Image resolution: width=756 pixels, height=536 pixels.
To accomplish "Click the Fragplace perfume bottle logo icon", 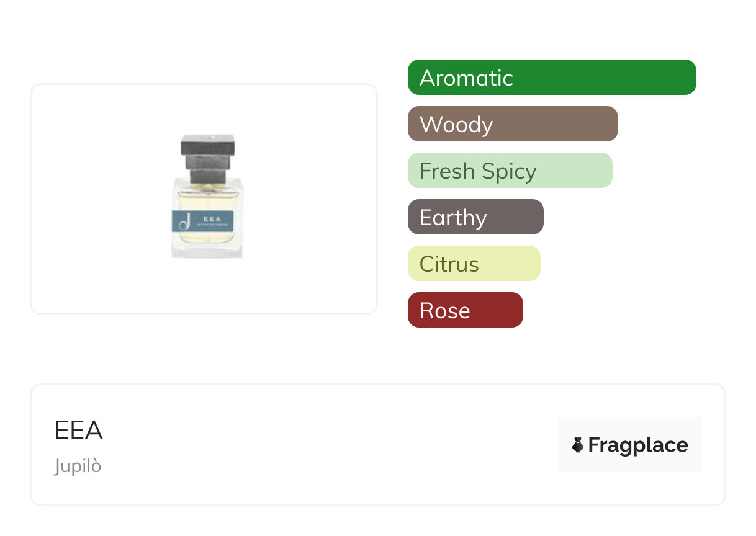I will click(578, 445).
